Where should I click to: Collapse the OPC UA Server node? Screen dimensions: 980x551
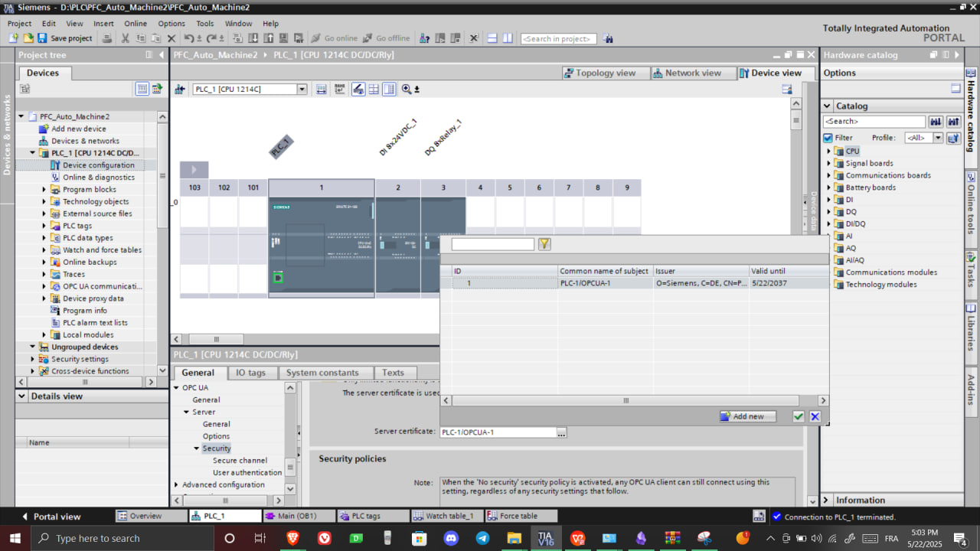[186, 412]
